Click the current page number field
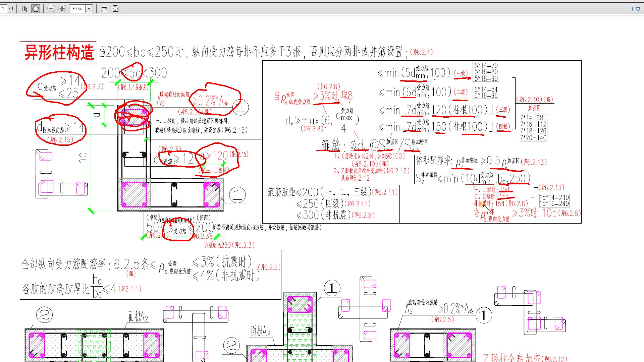644x362 pixels. [x=3, y=9]
